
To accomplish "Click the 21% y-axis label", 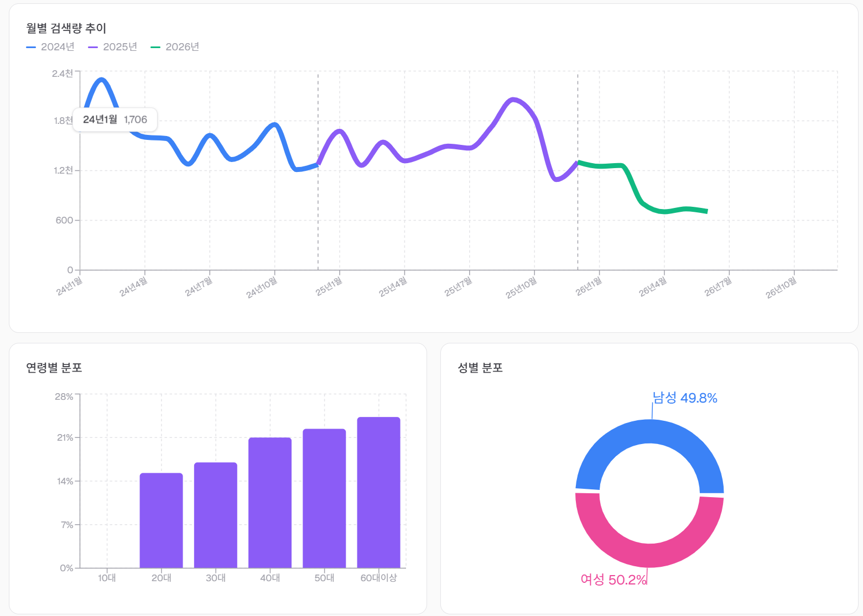I will click(65, 437).
